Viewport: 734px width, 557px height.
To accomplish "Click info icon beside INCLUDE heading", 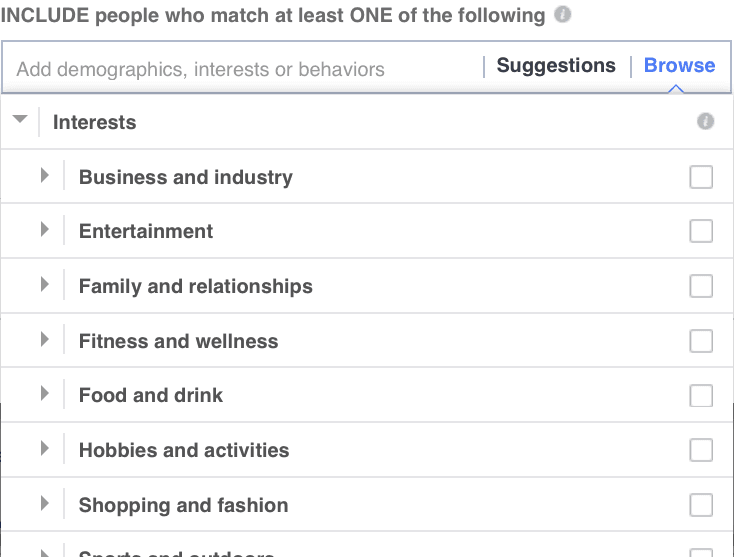I will coord(563,15).
